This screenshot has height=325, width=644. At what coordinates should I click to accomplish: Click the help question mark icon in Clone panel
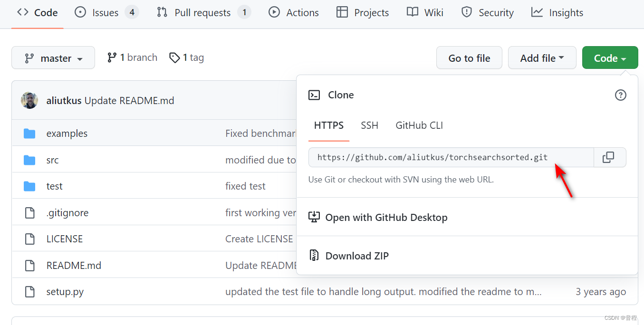pos(620,95)
